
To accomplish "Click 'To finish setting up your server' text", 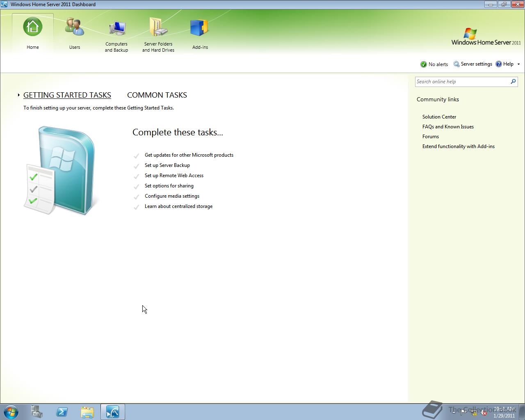I will [98, 108].
